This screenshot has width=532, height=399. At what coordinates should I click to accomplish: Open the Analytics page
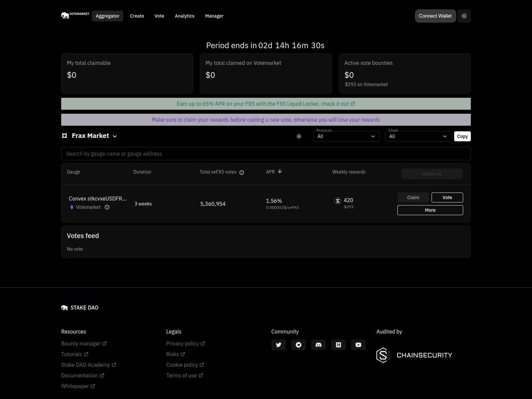(185, 16)
